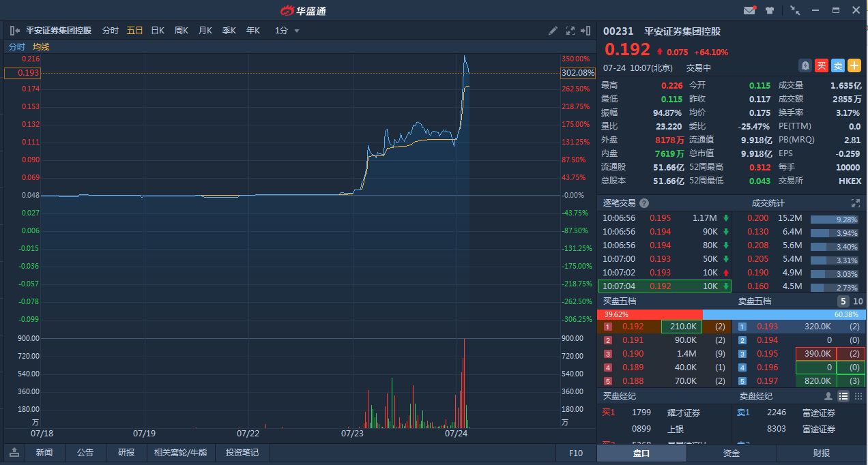Set a price alert bell icon

(805, 65)
